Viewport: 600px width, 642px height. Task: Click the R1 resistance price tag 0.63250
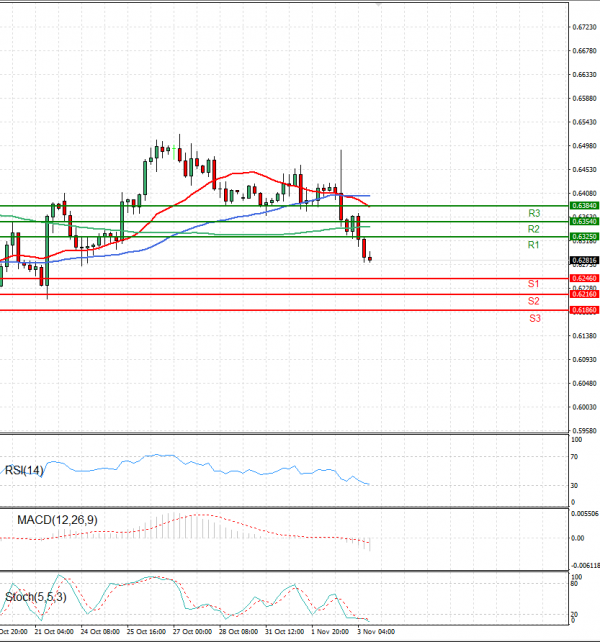[x=584, y=237]
